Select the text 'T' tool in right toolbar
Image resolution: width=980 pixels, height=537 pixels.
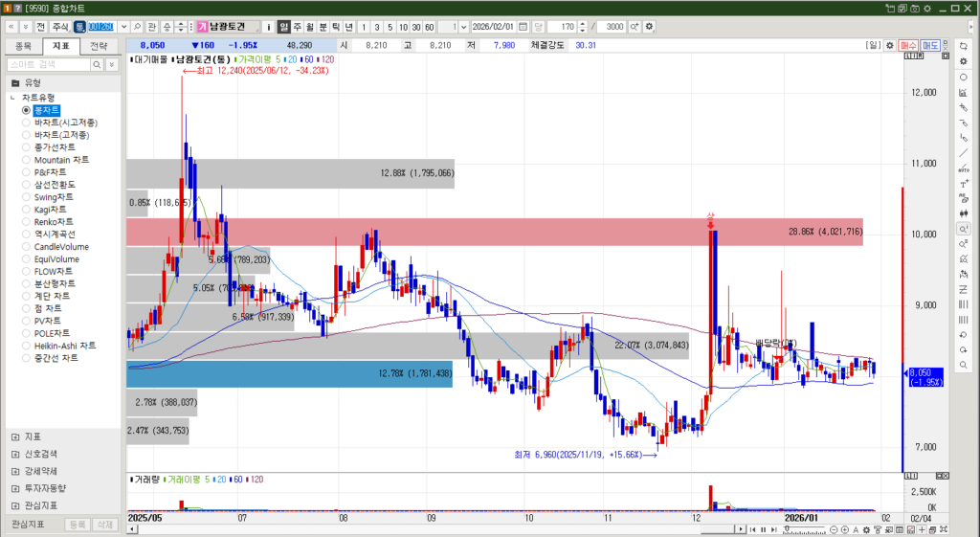(963, 183)
